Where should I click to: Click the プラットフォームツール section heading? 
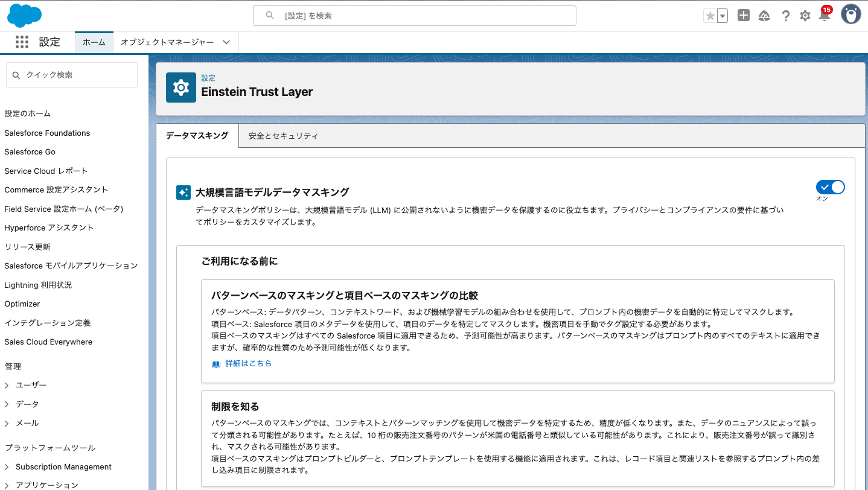click(x=49, y=448)
